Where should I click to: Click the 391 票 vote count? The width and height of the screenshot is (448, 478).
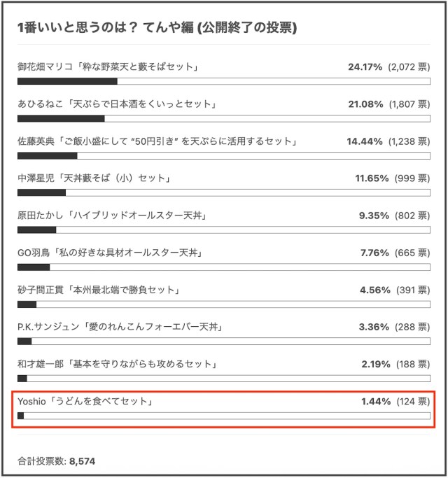pyautogui.click(x=412, y=290)
